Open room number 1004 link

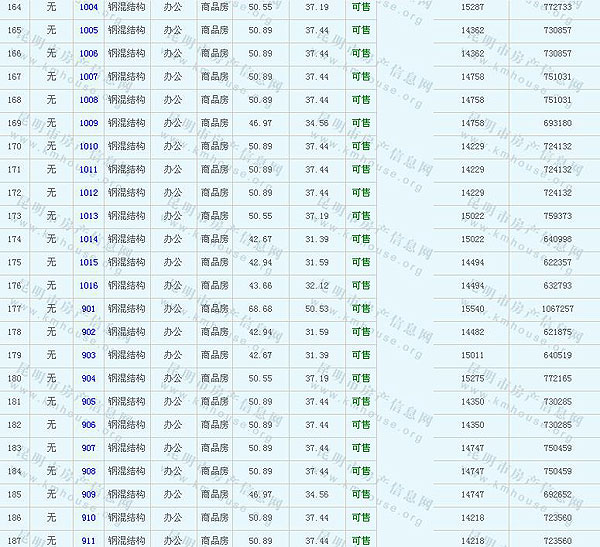click(x=89, y=7)
